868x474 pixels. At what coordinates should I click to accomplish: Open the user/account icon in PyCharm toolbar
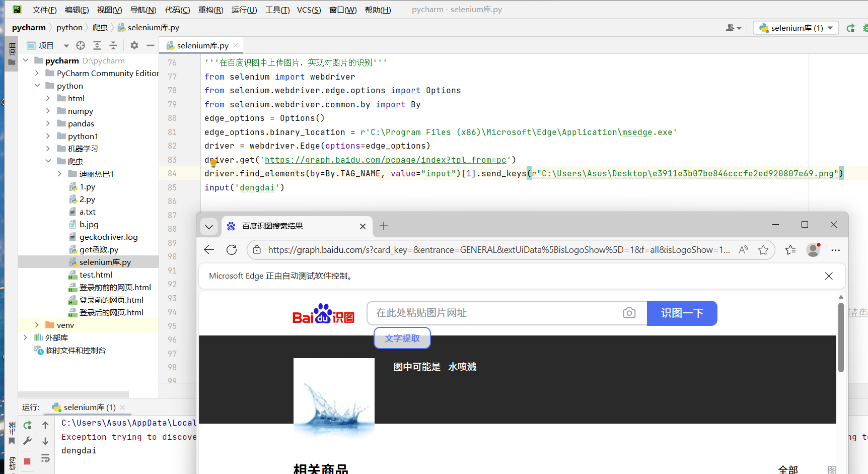[733, 28]
